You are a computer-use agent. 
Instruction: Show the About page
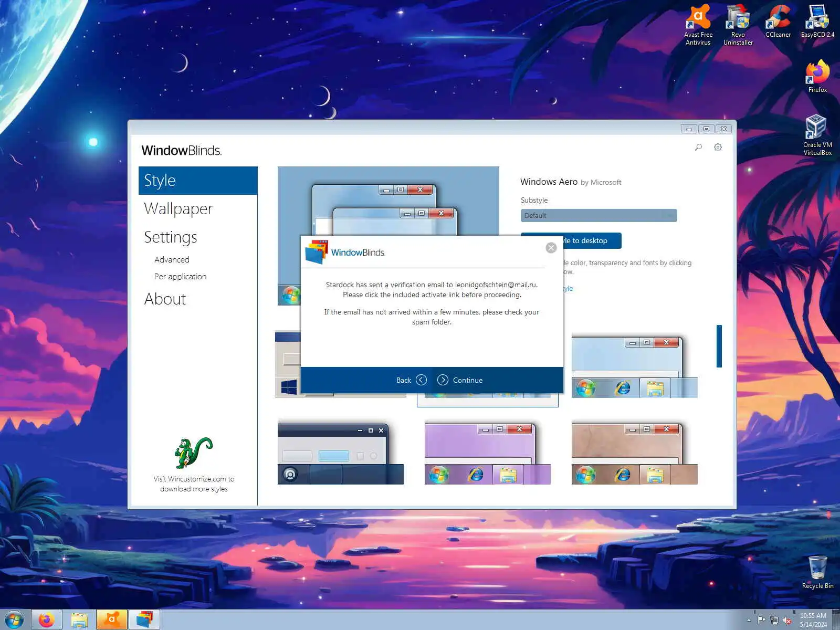tap(165, 299)
